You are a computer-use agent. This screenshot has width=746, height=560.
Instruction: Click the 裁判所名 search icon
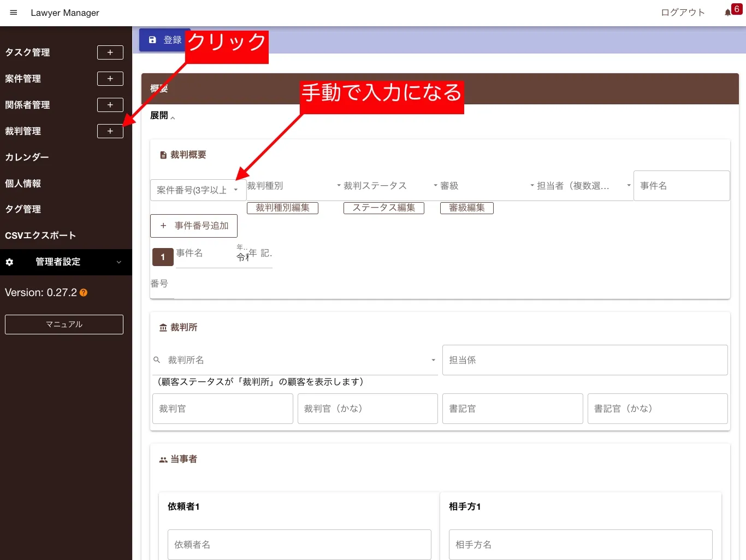[x=157, y=360]
